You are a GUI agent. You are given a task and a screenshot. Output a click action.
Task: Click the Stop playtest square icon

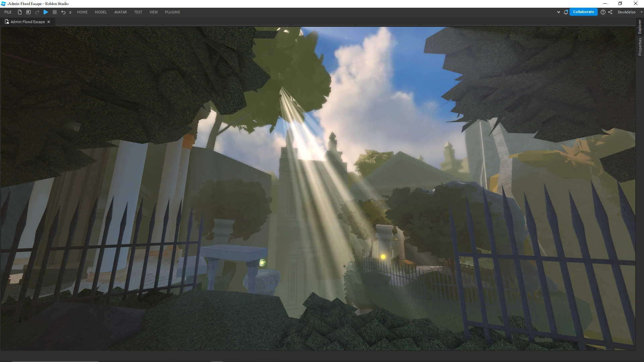click(x=55, y=12)
